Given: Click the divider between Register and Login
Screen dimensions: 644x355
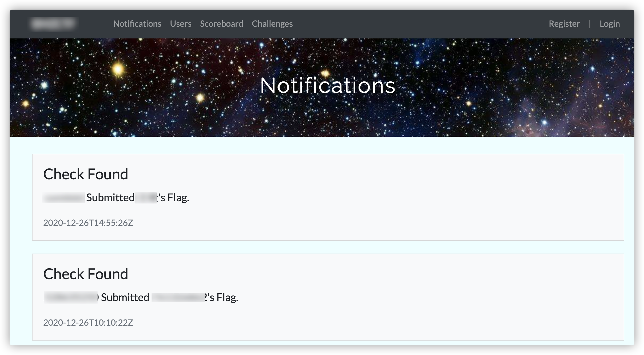Looking at the screenshot, I should (x=590, y=24).
